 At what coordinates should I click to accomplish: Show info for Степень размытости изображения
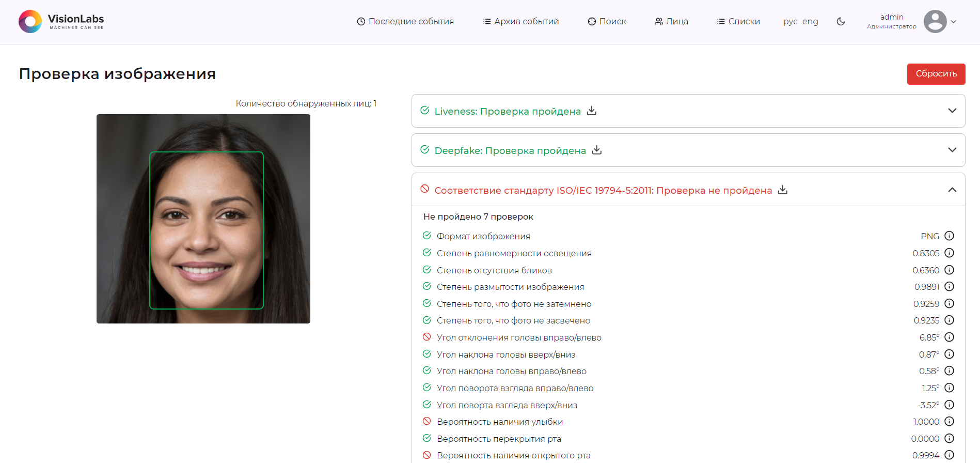[x=949, y=287]
